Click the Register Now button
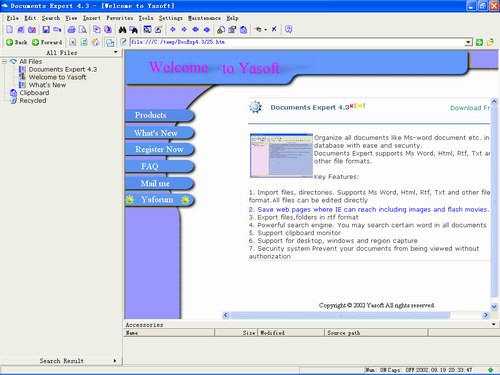500x375 pixels. tap(159, 149)
